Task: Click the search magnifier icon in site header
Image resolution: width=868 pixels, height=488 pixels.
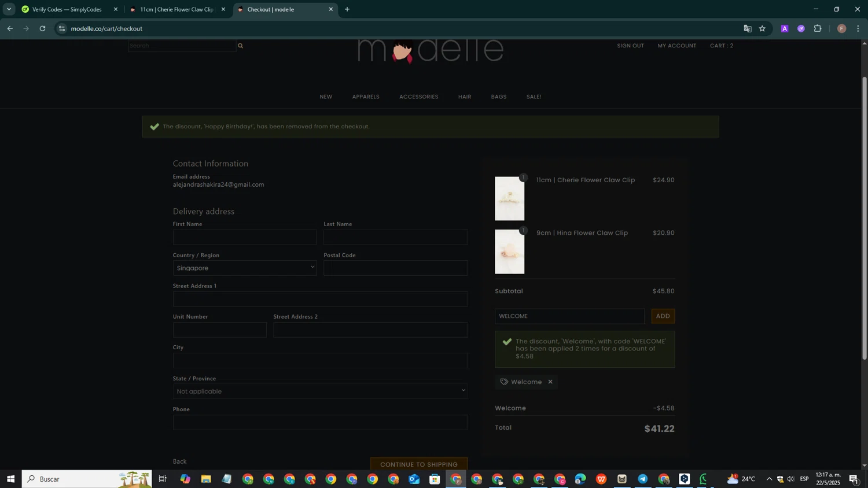Action: [x=240, y=46]
